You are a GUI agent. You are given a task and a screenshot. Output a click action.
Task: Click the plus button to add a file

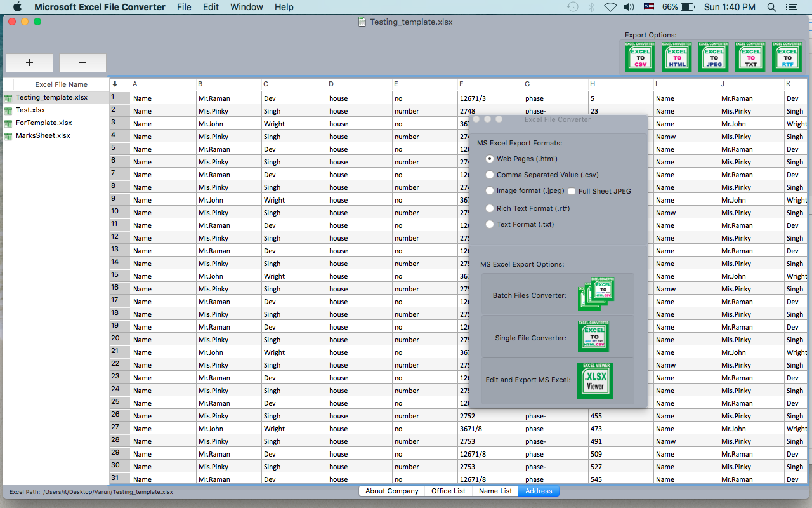click(29, 63)
